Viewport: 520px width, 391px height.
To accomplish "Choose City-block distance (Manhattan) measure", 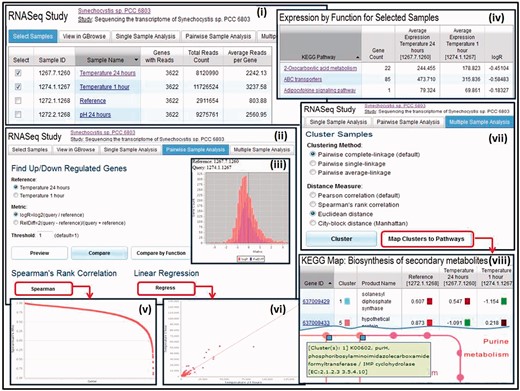I will [313, 223].
